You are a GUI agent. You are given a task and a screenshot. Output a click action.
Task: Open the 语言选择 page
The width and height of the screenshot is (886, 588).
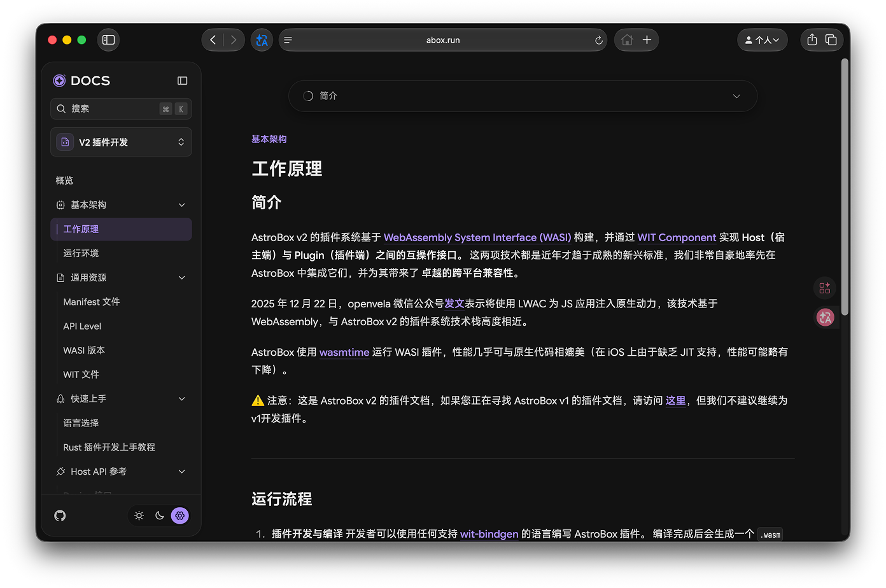coord(81,423)
